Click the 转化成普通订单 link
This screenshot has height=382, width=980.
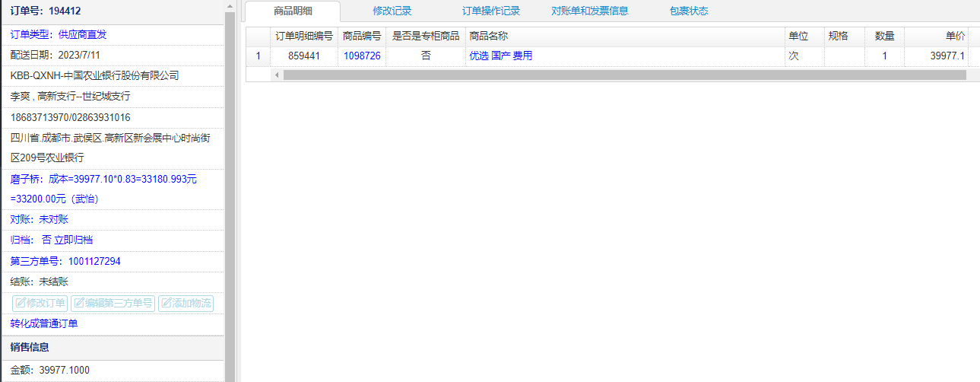coord(44,323)
